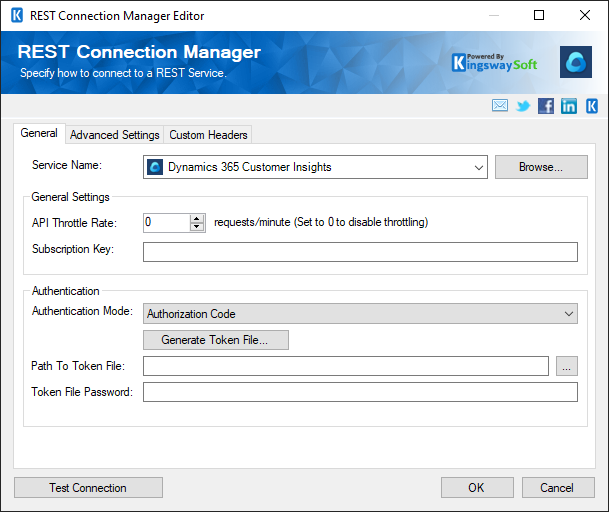Click the Cancel button

558,488
